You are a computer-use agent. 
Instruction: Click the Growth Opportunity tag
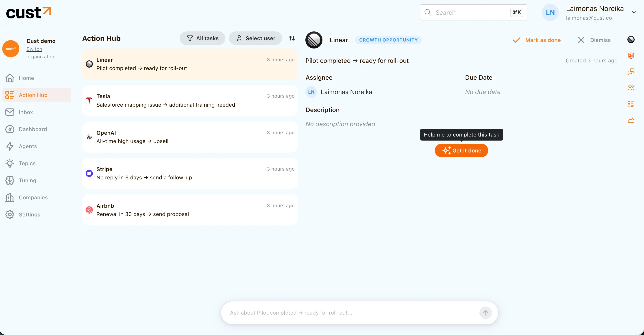(388, 40)
